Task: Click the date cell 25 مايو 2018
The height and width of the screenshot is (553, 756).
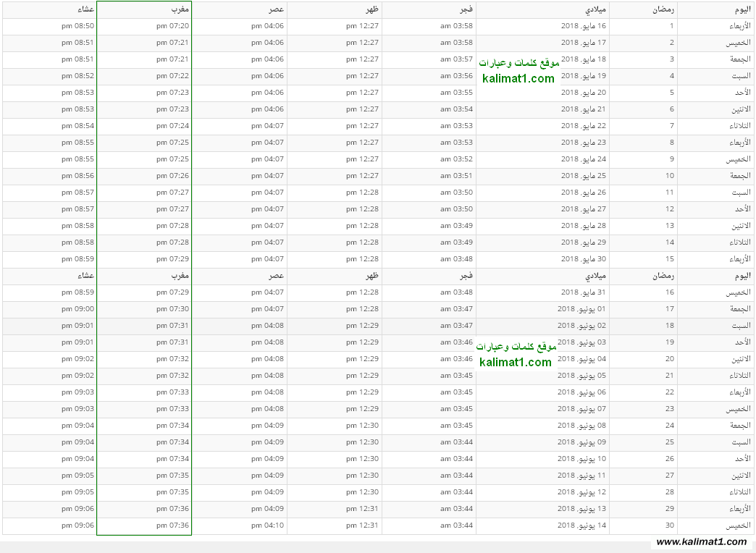Action: coord(583,176)
